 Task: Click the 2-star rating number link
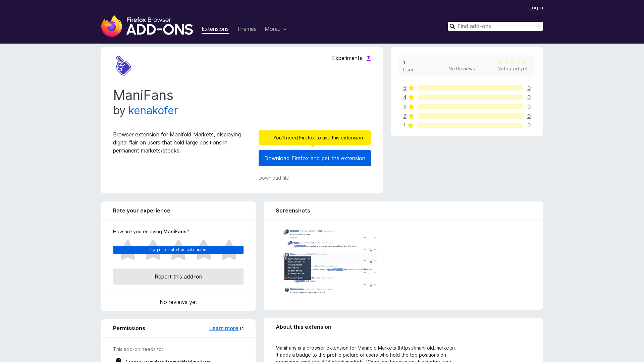[x=405, y=116]
